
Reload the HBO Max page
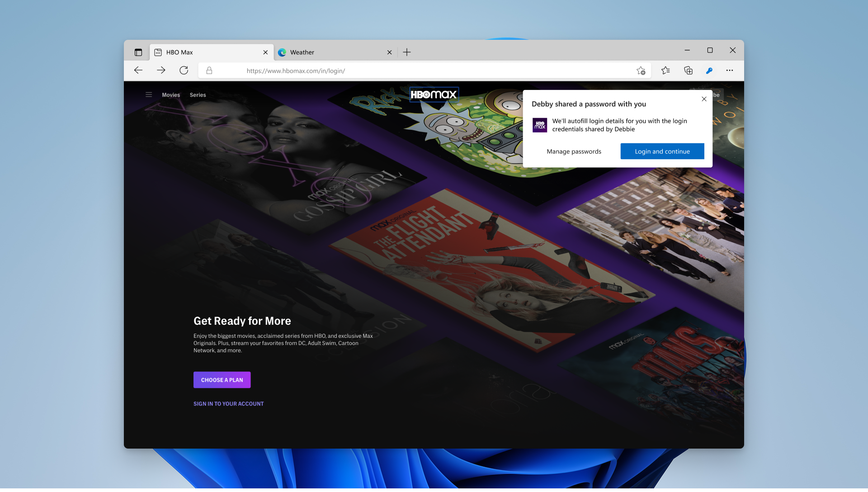tap(184, 70)
